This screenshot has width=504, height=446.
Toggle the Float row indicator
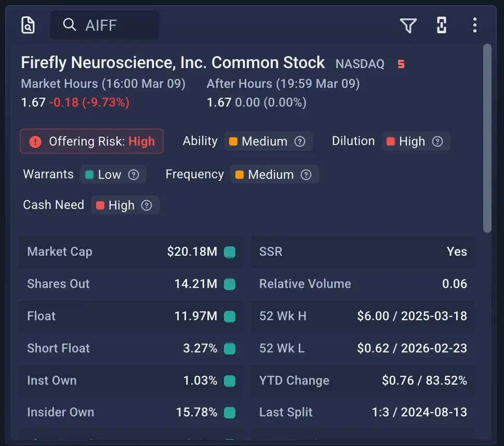229,316
